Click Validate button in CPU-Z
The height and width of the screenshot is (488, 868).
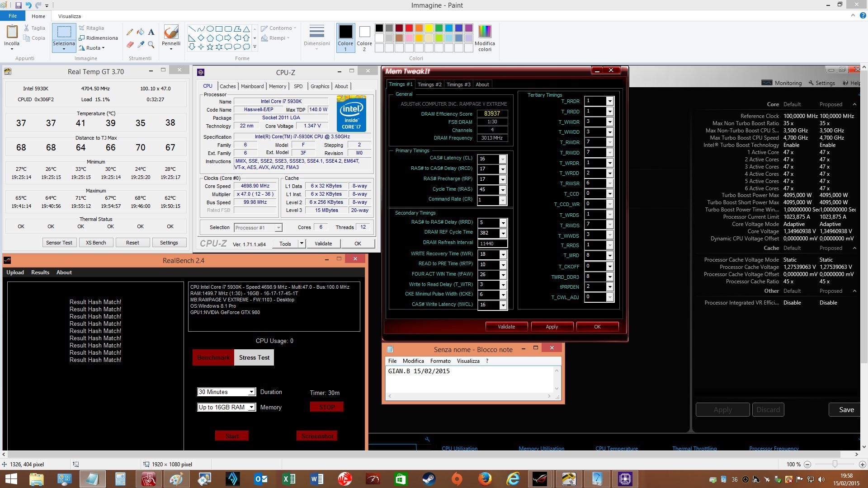click(x=323, y=244)
